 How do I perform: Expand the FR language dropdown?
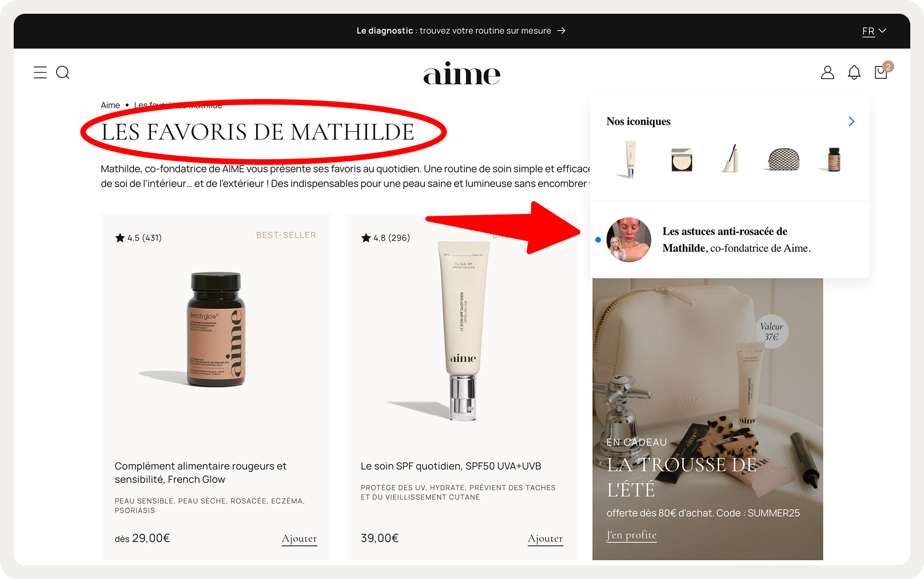(x=874, y=31)
